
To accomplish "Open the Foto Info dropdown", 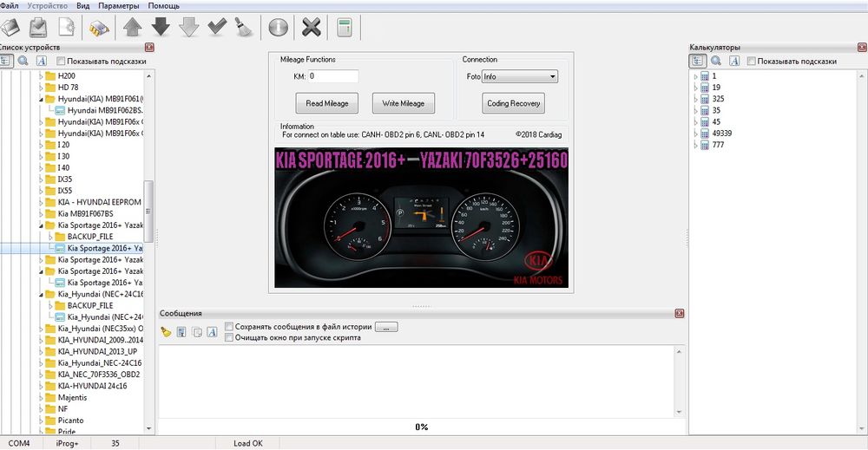I will [x=520, y=77].
